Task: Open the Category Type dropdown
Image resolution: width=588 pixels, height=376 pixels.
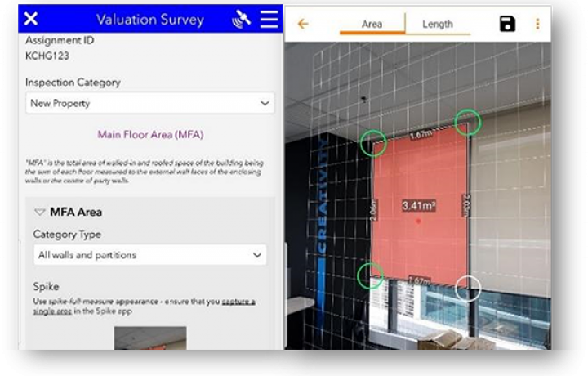Action: click(149, 255)
